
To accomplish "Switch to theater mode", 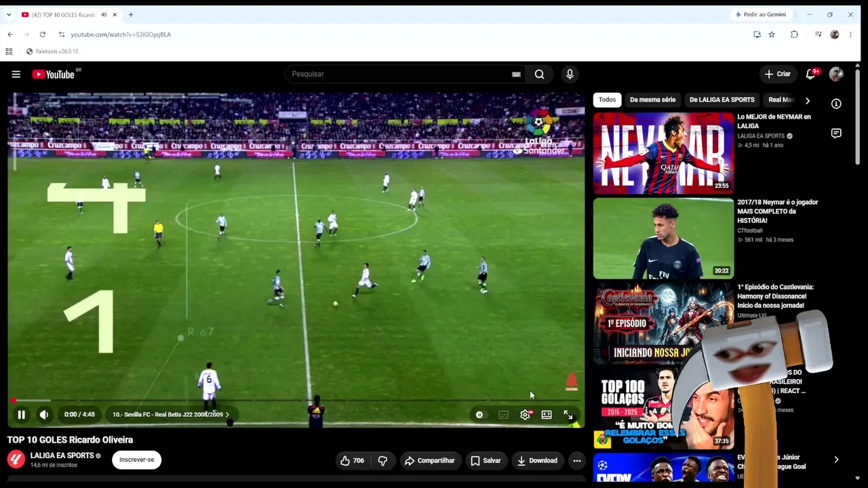I will [547, 414].
